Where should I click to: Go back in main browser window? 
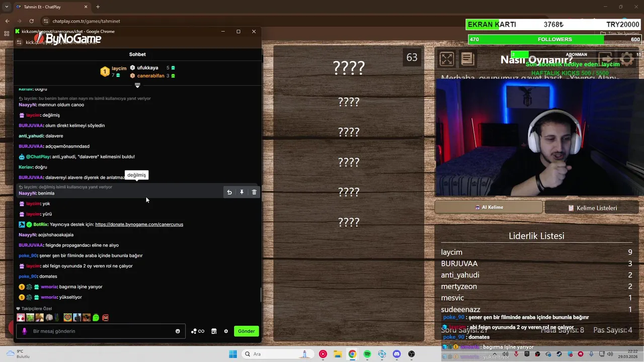click(7, 21)
